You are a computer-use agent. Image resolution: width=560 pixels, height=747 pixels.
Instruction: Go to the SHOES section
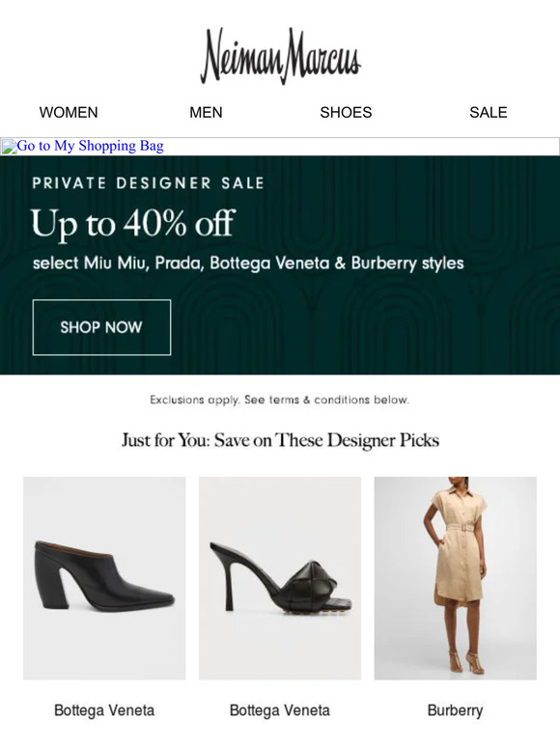pyautogui.click(x=346, y=112)
